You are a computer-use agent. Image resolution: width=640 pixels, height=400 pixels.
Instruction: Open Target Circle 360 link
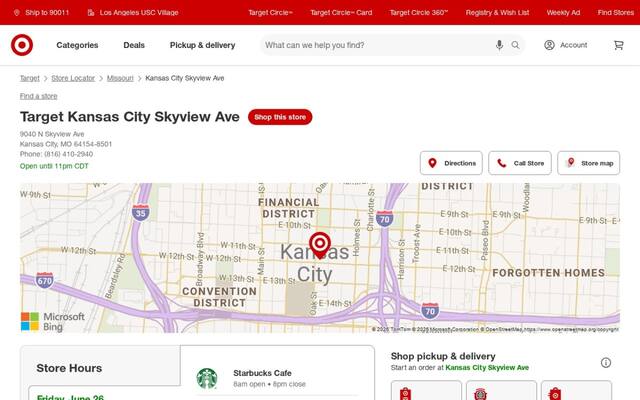(419, 13)
